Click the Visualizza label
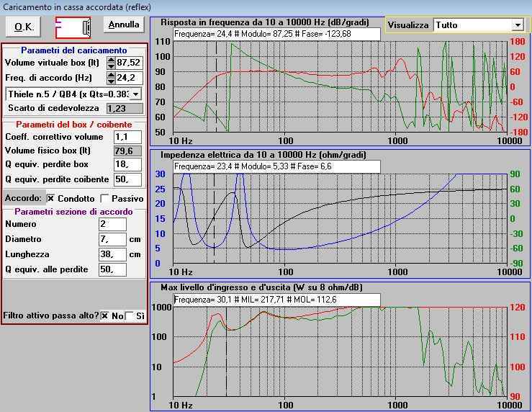532x412 pixels. pos(408,25)
